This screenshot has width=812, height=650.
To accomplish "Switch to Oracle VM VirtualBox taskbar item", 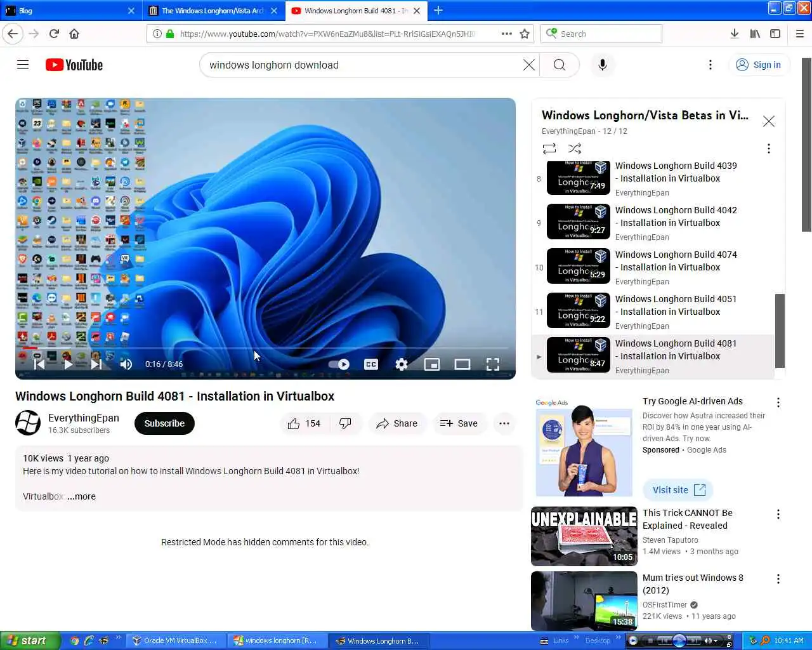I will (176, 640).
